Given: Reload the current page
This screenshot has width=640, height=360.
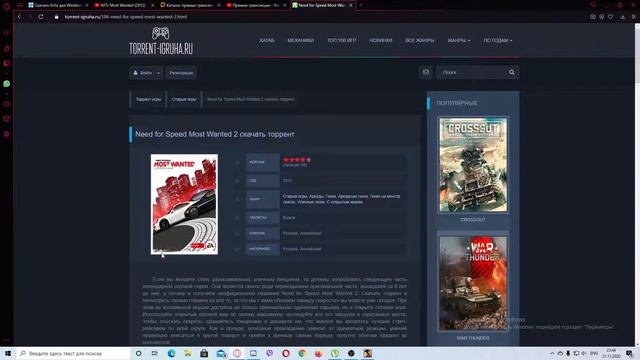Looking at the screenshot, I should pos(41,17).
